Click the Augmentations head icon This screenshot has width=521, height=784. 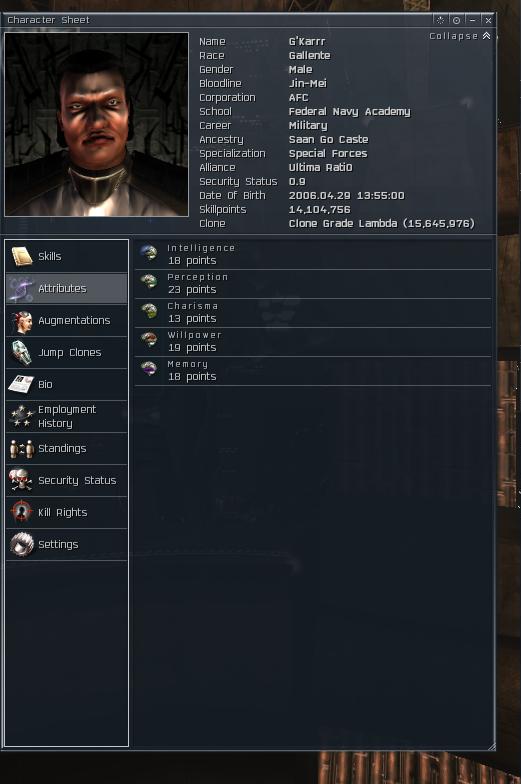[x=22, y=320]
